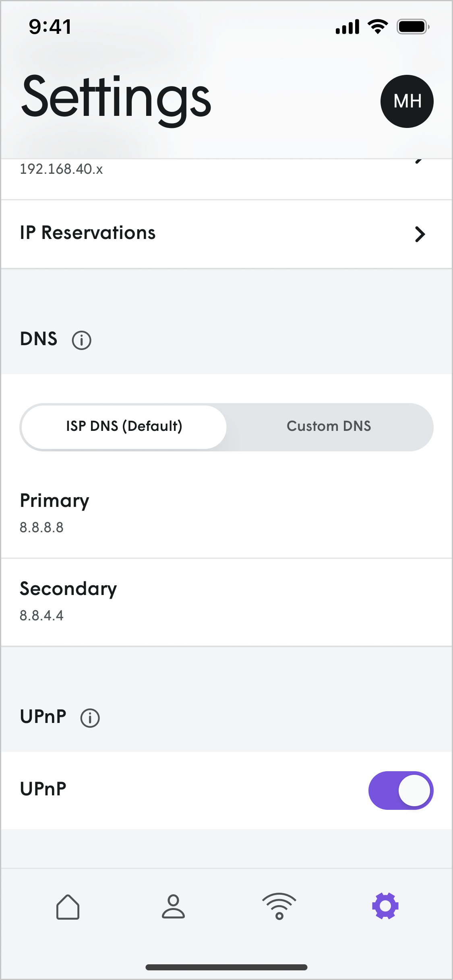Open the Wi-Fi network tab icon
This screenshot has width=453, height=980.
pyautogui.click(x=279, y=905)
